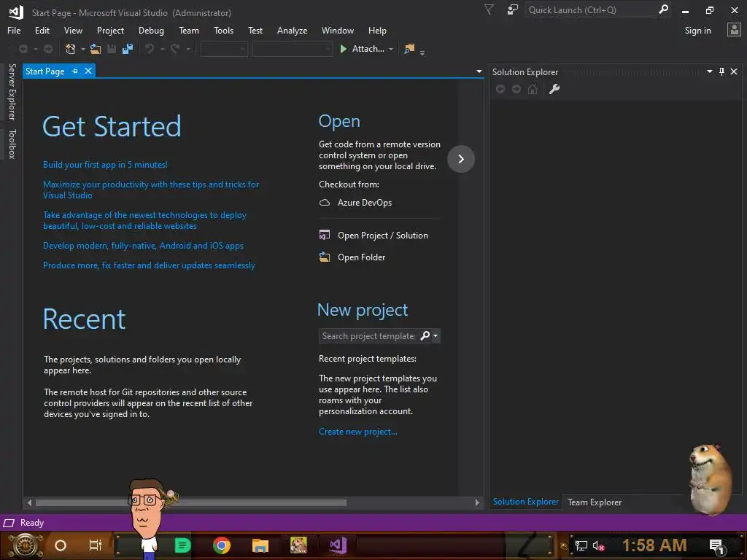Click the muted volume tray icon
The image size is (747, 560).
click(x=598, y=545)
